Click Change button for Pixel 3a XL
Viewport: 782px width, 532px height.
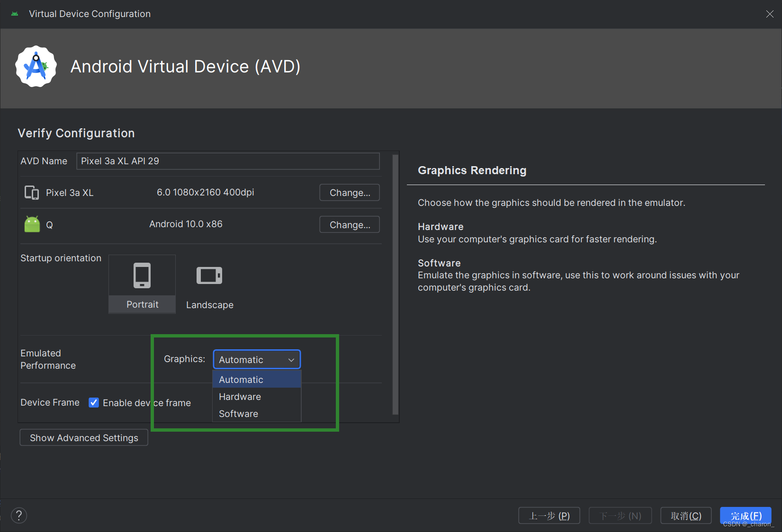350,193
